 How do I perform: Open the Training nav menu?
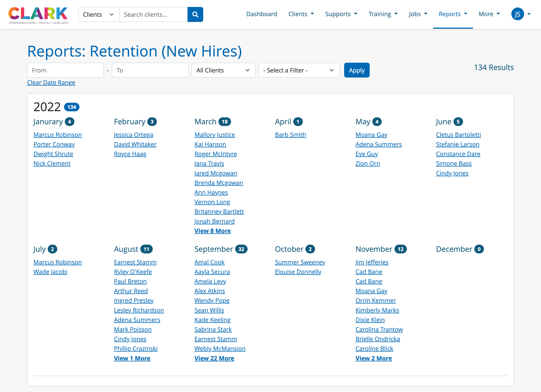pyautogui.click(x=383, y=14)
